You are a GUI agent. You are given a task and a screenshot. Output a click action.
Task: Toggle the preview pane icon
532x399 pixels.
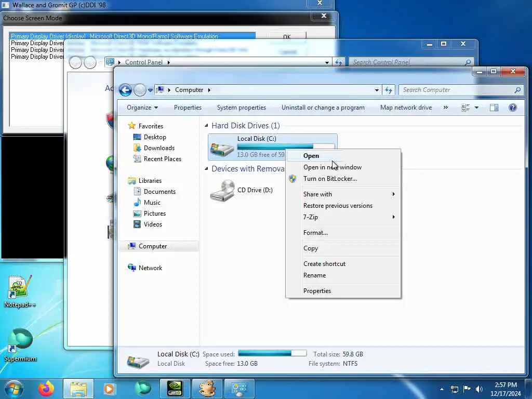(494, 108)
